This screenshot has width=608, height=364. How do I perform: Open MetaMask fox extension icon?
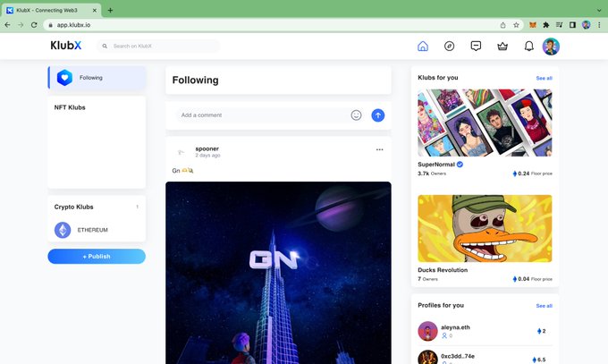533,25
